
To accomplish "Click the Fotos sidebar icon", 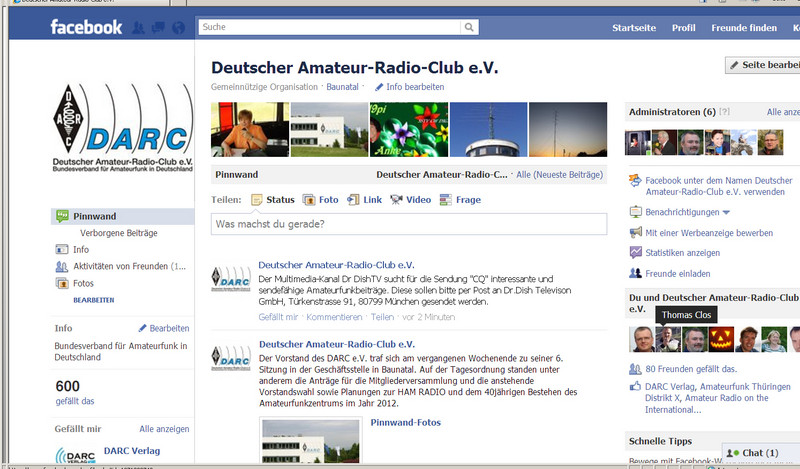I will 62,283.
